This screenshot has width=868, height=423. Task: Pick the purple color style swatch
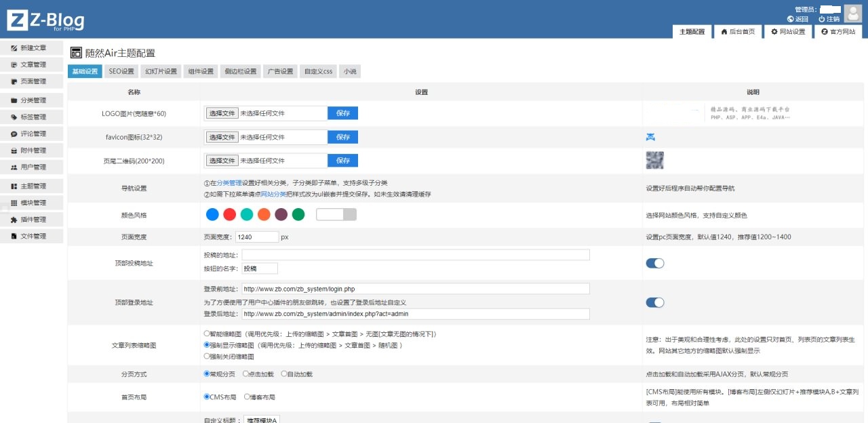coord(281,214)
